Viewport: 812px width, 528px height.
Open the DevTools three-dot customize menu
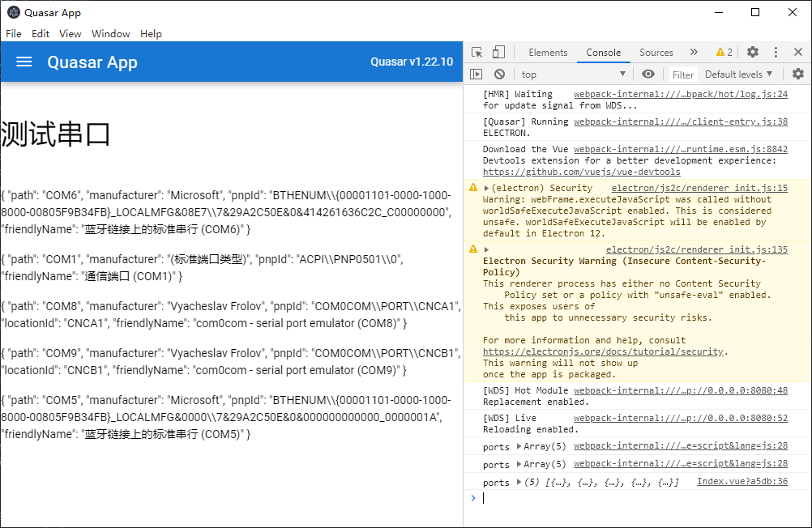pos(776,52)
